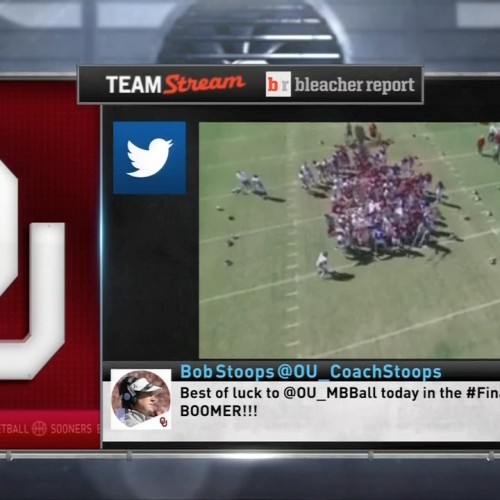
Task: Click the basketball icon in the red ticker
Action: [39, 429]
